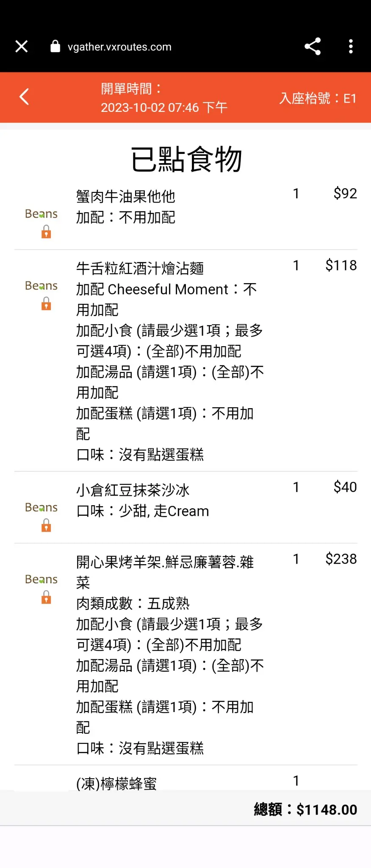This screenshot has height=868, width=371.
Task: Tap lock icon next to 開心果烤羊架 item
Action: click(x=46, y=598)
